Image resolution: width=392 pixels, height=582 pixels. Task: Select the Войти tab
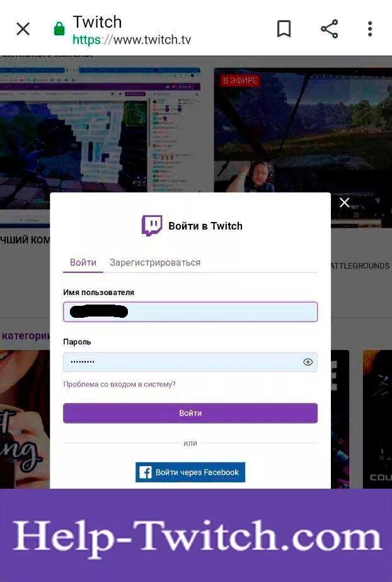83,262
